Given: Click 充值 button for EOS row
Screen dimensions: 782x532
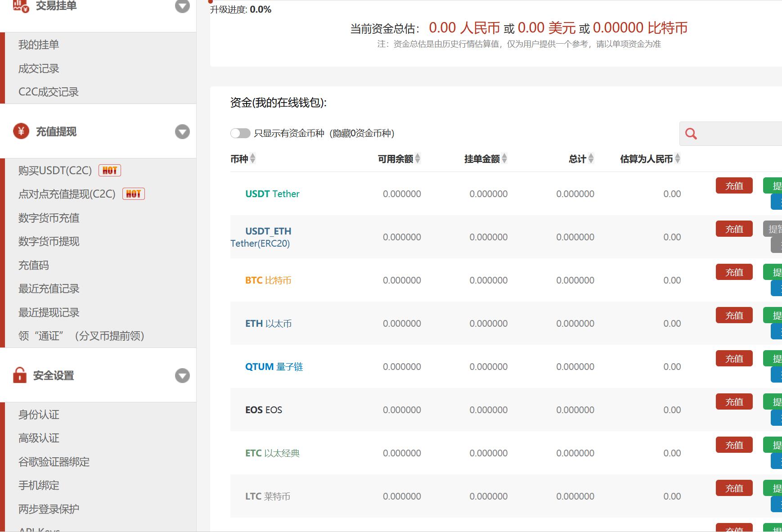Looking at the screenshot, I should pyautogui.click(x=734, y=402).
